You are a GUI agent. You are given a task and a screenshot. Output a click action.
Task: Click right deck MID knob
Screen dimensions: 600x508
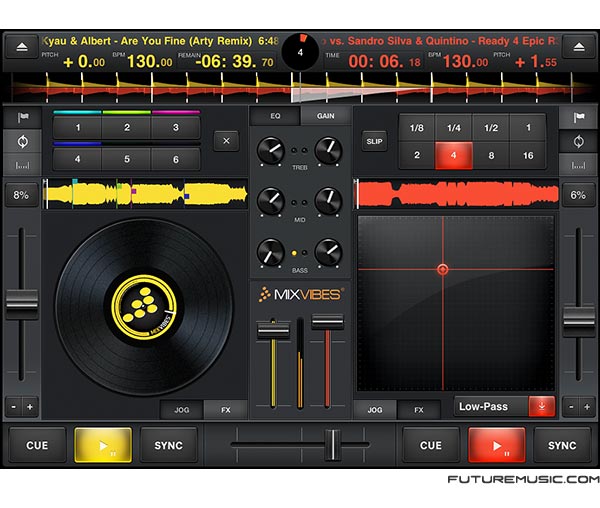click(x=328, y=201)
